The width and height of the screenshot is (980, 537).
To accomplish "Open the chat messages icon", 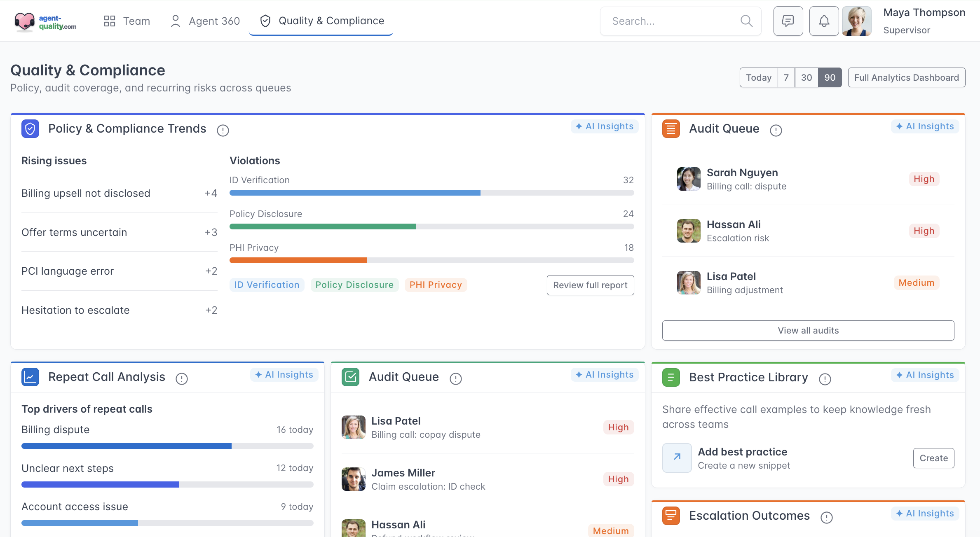I will click(788, 21).
